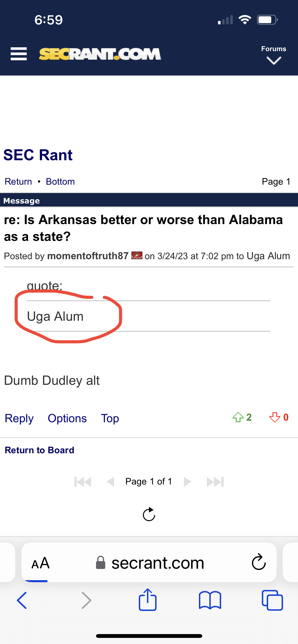Open the hamburger menu icon
Viewport: 298px width, 644px height.
pyautogui.click(x=19, y=54)
